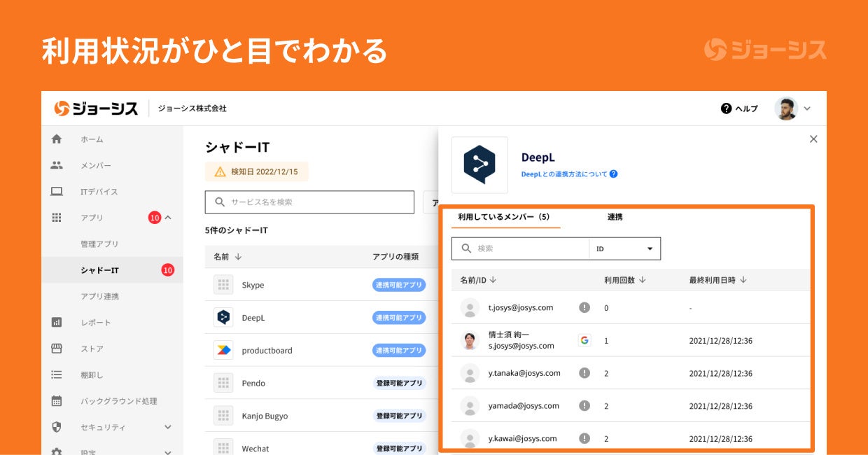Screen dimensions: 868x455
Task: Click the 検知日 2022/12/15 notice
Action: coord(256,171)
